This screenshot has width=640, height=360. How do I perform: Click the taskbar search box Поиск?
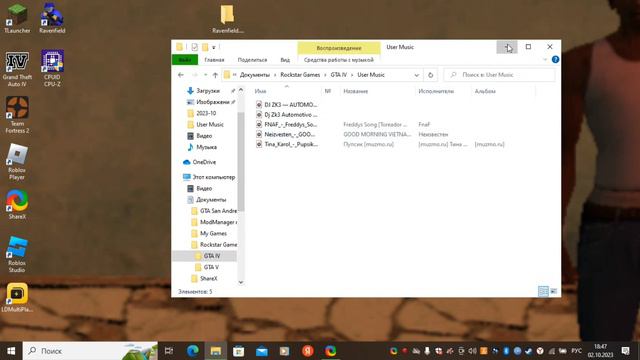(x=90, y=351)
